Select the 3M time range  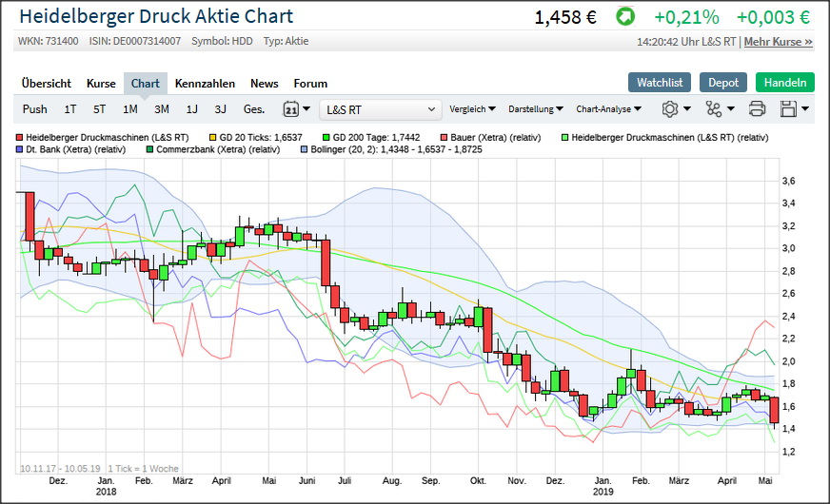click(162, 109)
